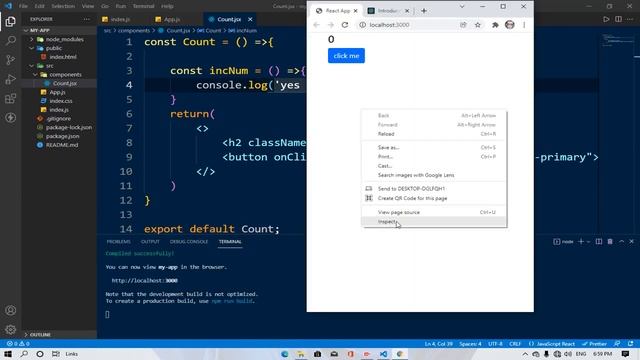Open Chrome taskbar icon
Image resolution: width=640 pixels, height=360 pixels.
400,354
